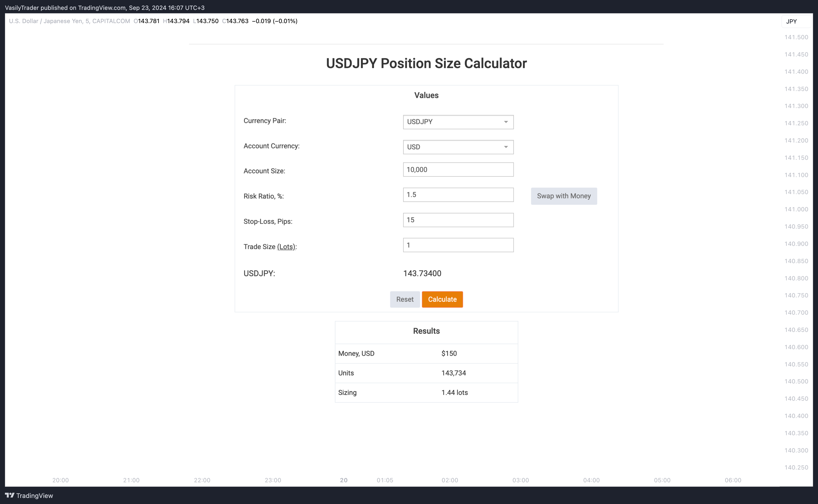Click the USDJPY rate value 143.73400
The width and height of the screenshot is (818, 504).
(x=422, y=273)
